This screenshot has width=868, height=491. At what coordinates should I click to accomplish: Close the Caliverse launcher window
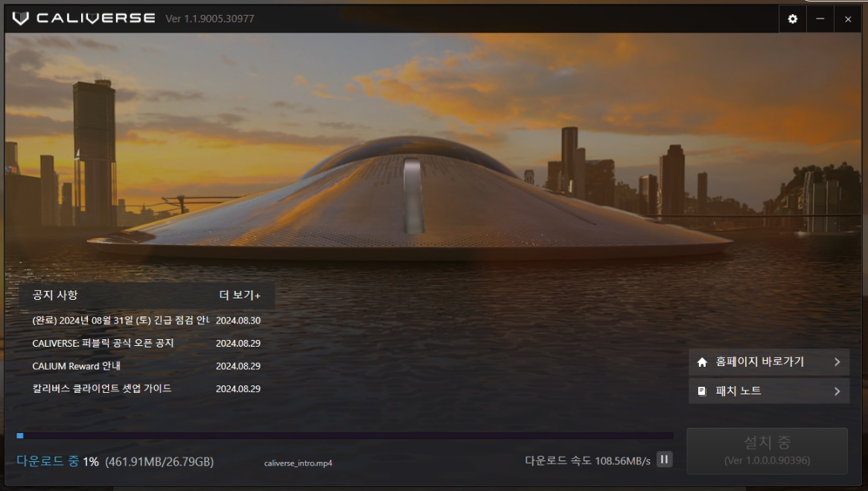pos(847,19)
